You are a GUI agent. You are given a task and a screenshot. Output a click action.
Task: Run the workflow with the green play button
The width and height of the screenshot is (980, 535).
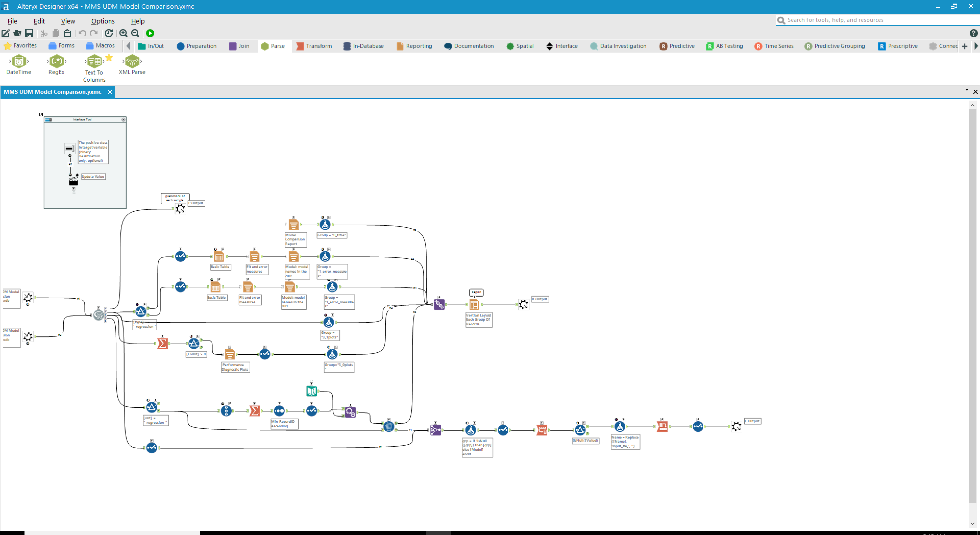(x=150, y=33)
